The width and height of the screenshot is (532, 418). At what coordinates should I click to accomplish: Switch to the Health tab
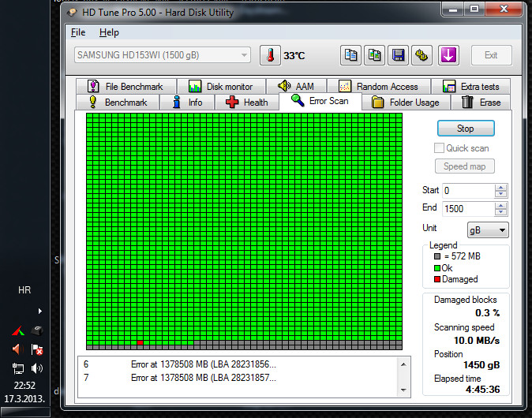tap(246, 103)
